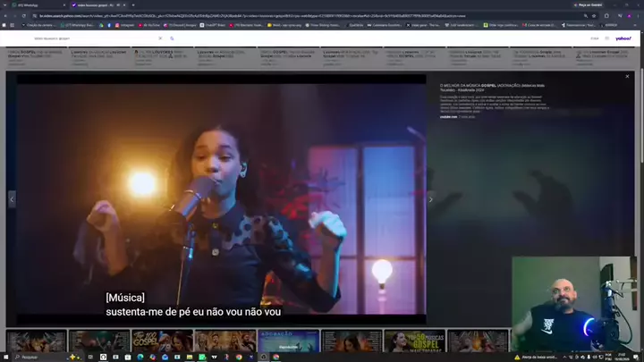Clear the Yahoo search box text
The width and height of the screenshot is (644, 362).
tap(160, 38)
